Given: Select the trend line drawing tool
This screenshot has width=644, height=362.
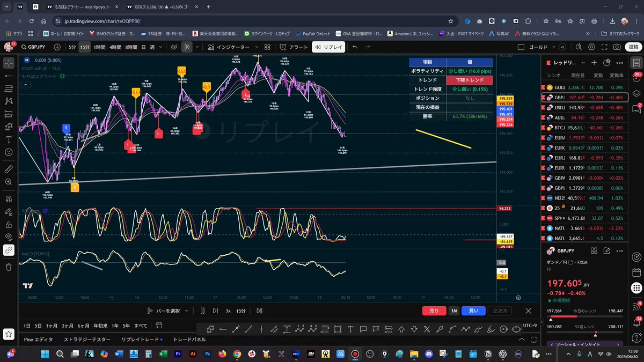Looking at the screenshot, I should click(9, 76).
